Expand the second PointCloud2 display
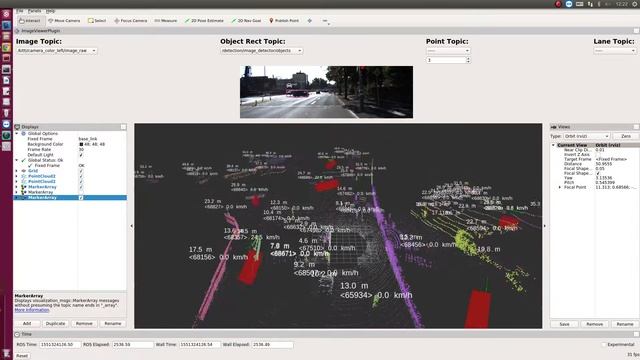The width and height of the screenshot is (640, 360). [x=17, y=181]
